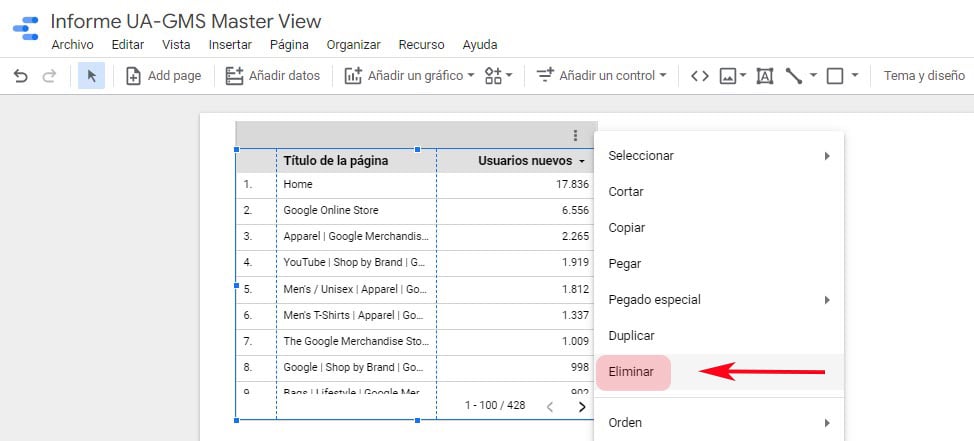Open the Archivo menu

tap(73, 45)
